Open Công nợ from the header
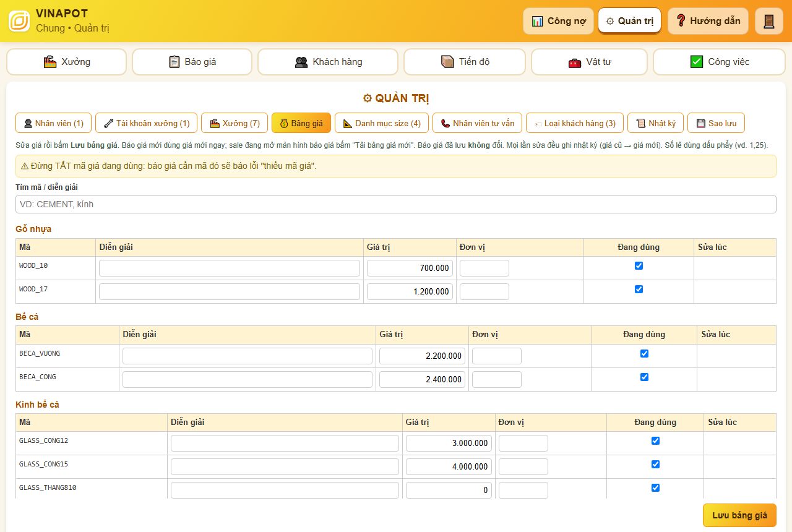 [x=558, y=21]
